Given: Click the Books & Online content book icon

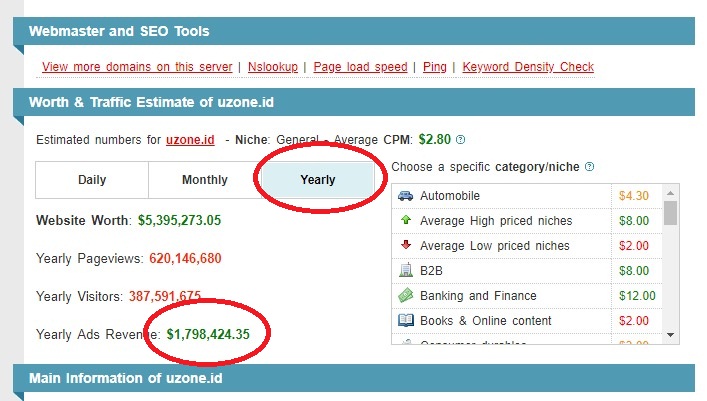Looking at the screenshot, I should [406, 320].
